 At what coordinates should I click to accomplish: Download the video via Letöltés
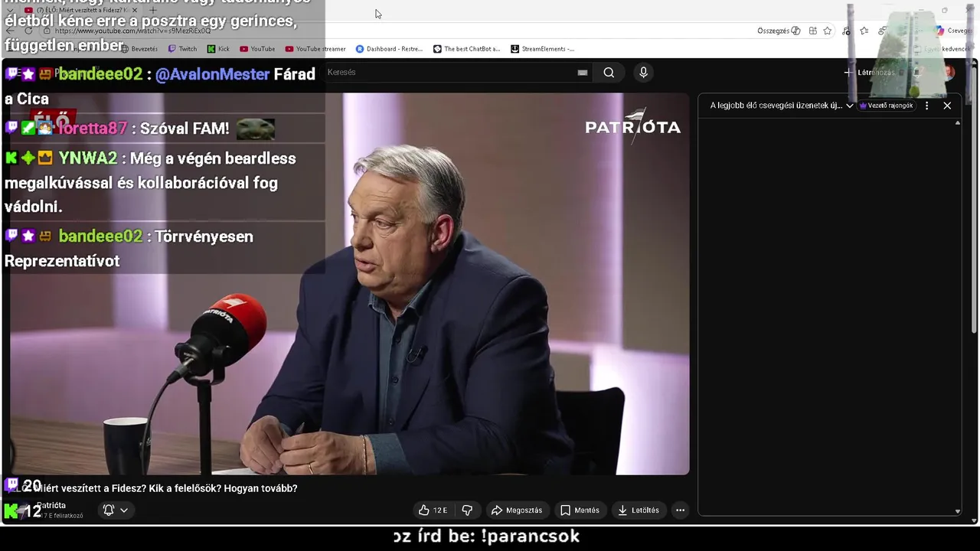click(x=639, y=510)
